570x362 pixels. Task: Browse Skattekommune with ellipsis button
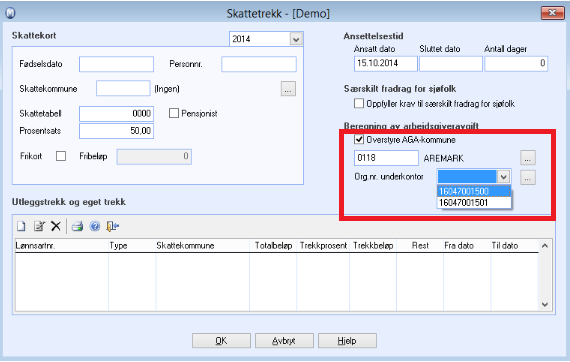coord(288,89)
